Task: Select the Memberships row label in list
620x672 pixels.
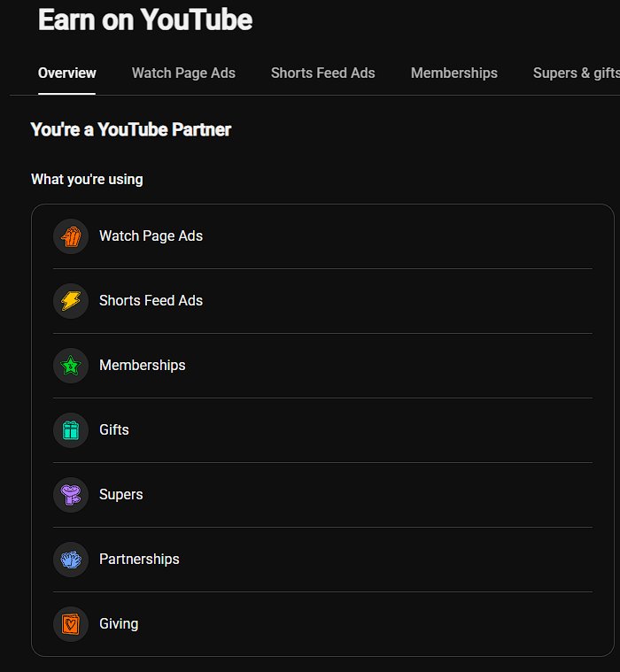Action: coord(143,366)
